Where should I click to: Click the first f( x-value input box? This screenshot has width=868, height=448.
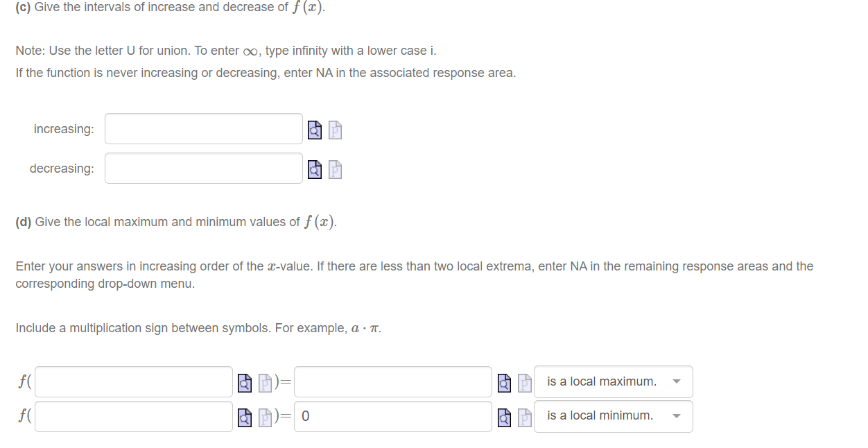pos(132,381)
